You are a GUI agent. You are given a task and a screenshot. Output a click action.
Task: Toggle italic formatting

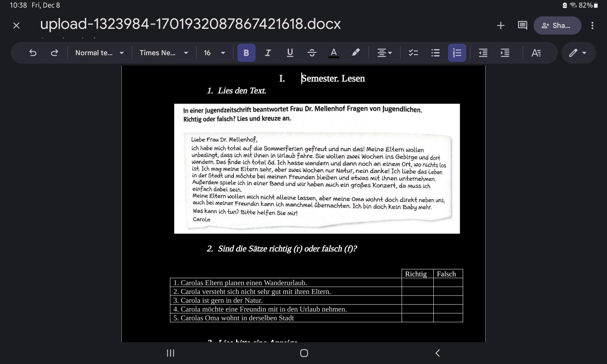[268, 53]
